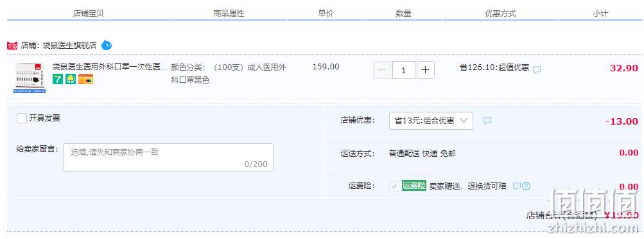
Task: Click the 优惠方式 column header
Action: (x=500, y=13)
